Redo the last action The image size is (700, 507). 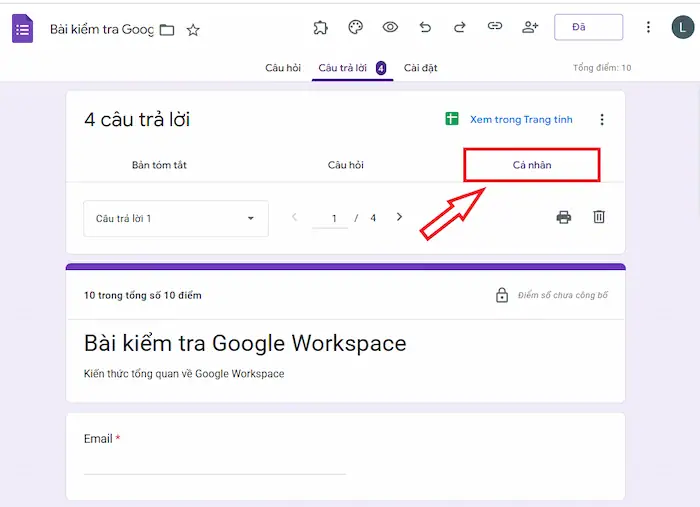[460, 27]
